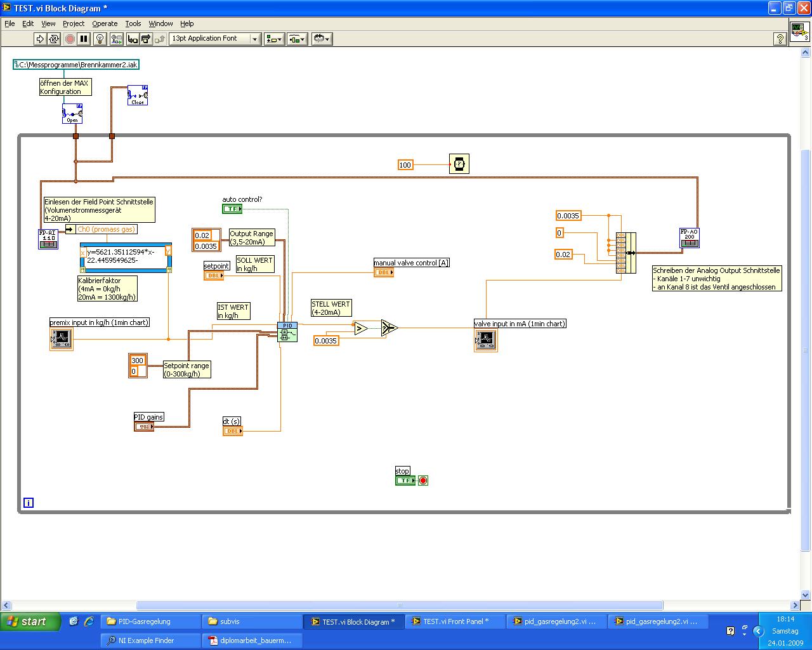812x650 pixels.
Task: Click the 0.0035 constant wired to Greater Than
Action: (326, 341)
